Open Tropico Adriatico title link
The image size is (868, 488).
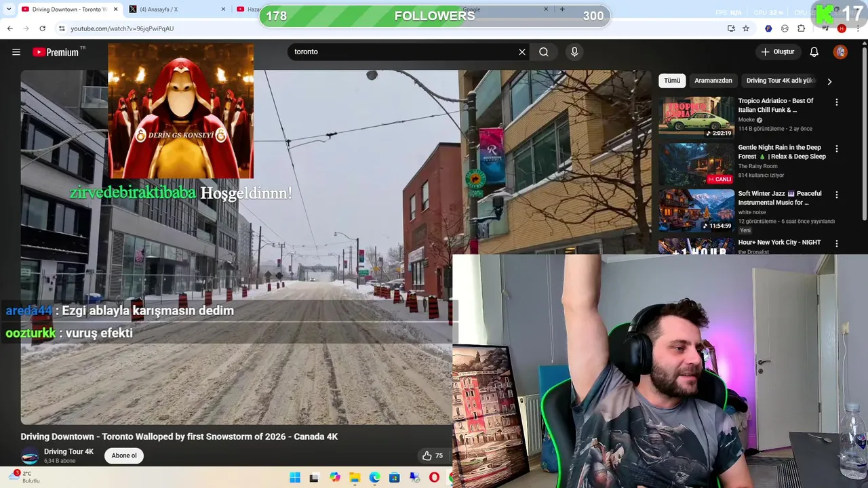[776, 105]
